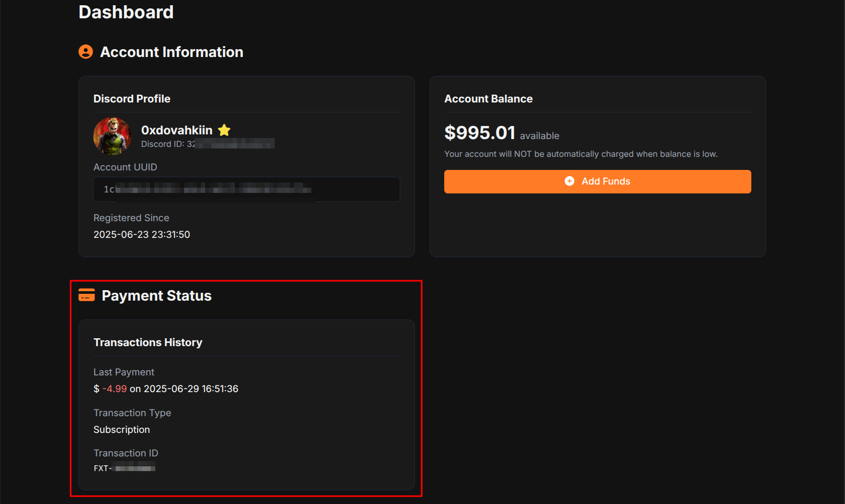Click the $995.01 balance amount
The image size is (845, 504).
pyautogui.click(x=480, y=133)
